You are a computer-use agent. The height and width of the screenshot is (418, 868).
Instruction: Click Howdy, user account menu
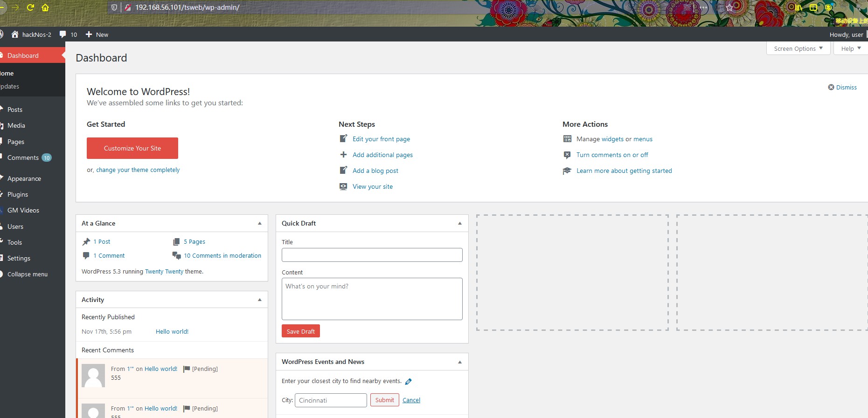click(x=846, y=34)
